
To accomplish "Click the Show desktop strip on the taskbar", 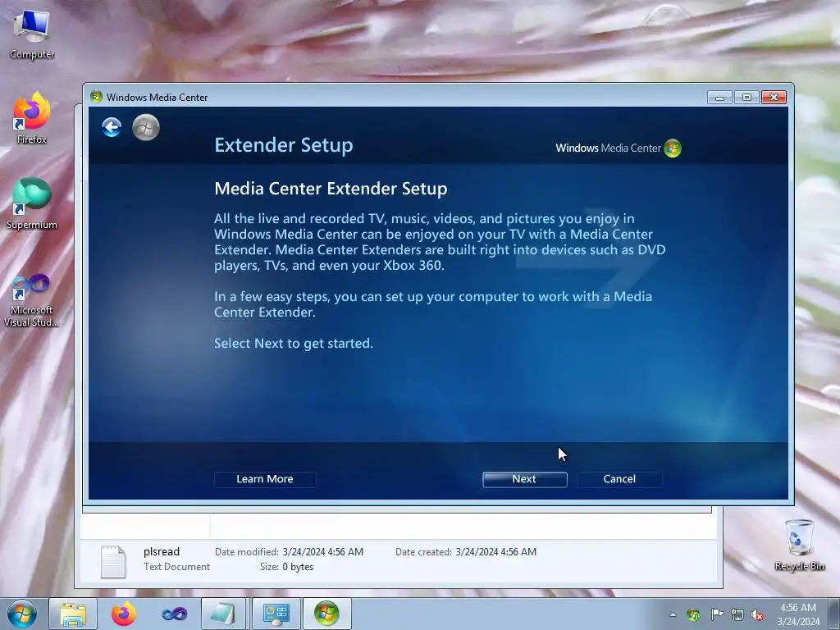I will [836, 614].
